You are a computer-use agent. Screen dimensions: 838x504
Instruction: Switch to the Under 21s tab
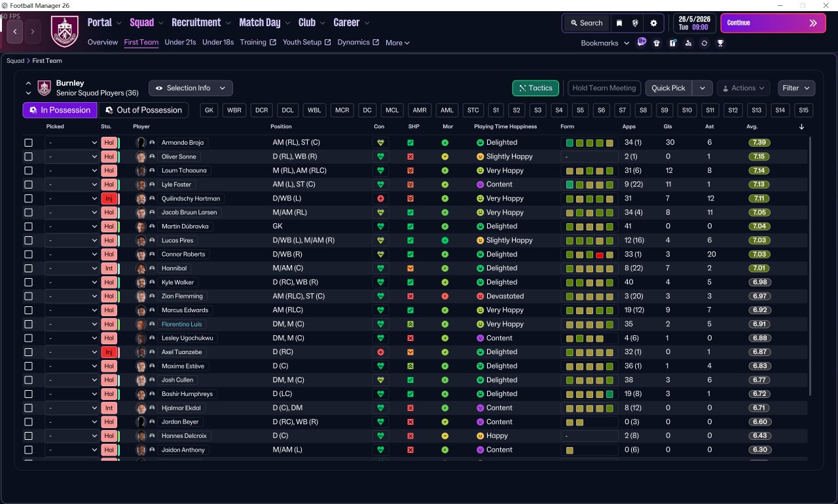[180, 43]
